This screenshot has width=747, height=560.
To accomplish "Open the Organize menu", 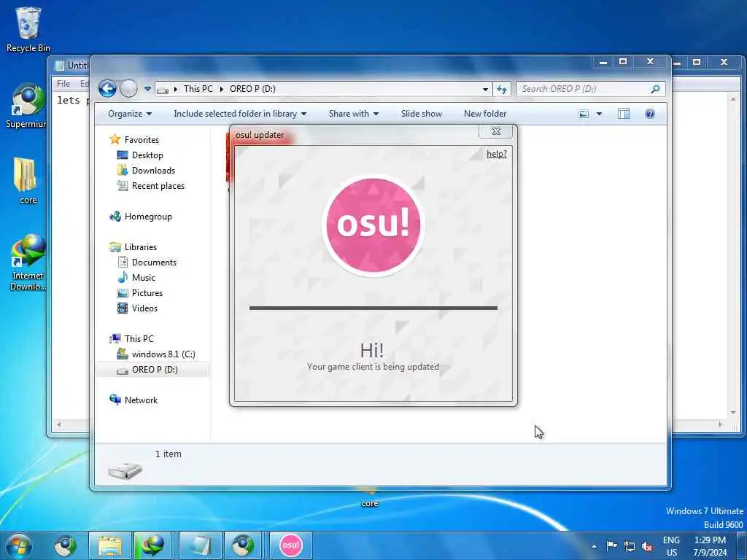I will (130, 114).
